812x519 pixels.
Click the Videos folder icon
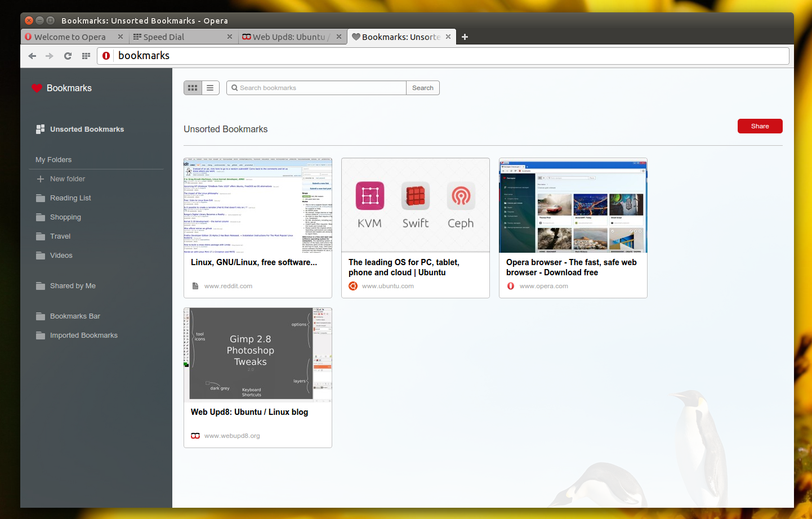tap(41, 256)
